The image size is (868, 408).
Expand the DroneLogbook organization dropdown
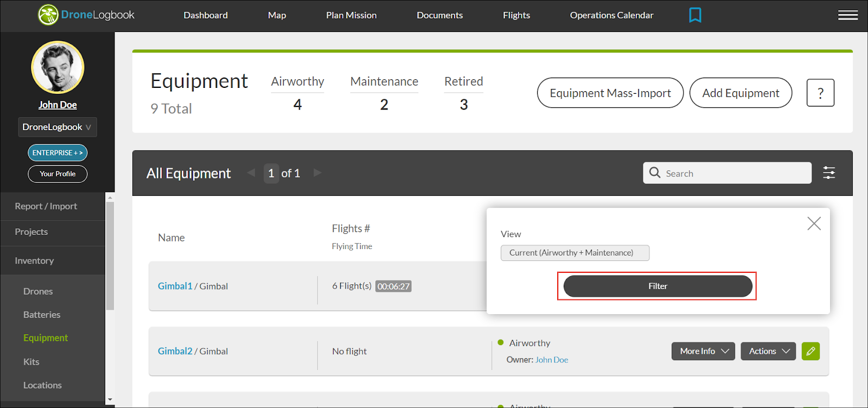tap(58, 127)
